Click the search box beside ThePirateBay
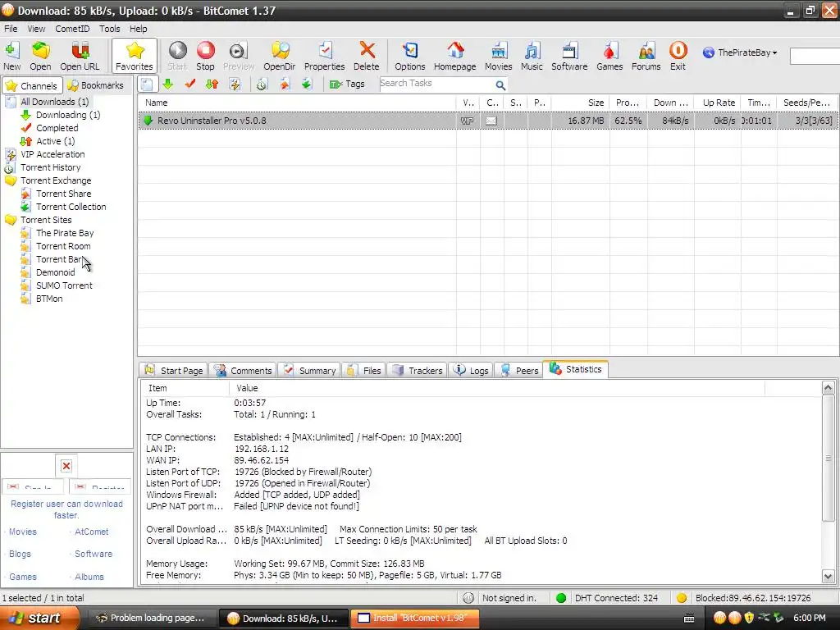 pyautogui.click(x=815, y=56)
